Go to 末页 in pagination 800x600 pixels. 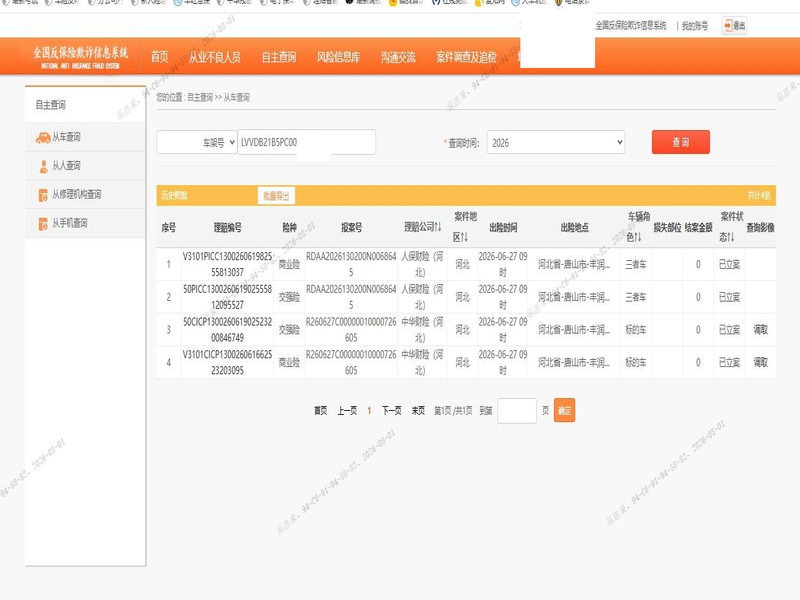click(418, 411)
